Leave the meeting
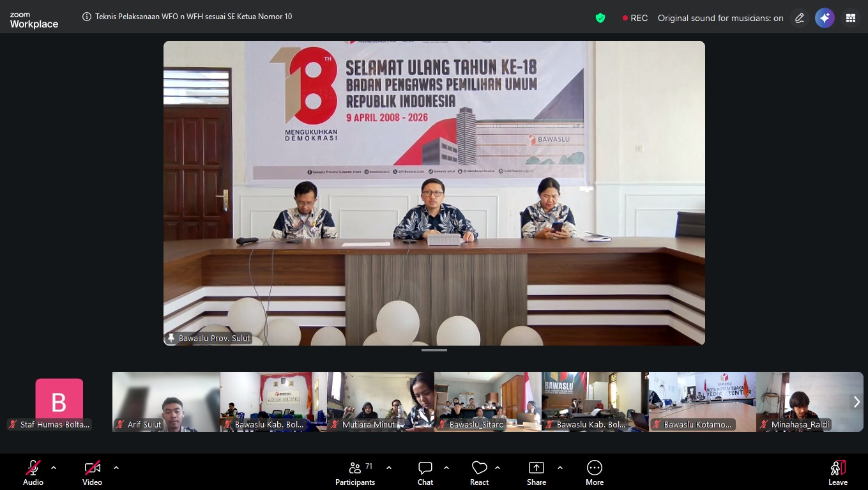868x490 pixels. coord(837,473)
